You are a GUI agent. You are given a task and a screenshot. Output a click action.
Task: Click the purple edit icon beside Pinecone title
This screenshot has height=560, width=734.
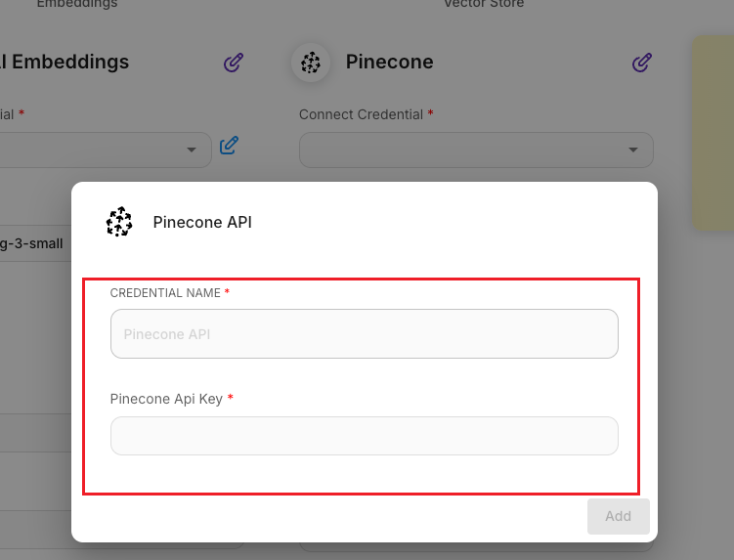[641, 63]
